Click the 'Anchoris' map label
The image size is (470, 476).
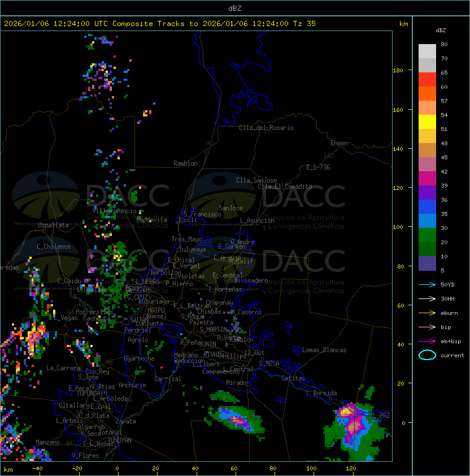click(x=132, y=385)
